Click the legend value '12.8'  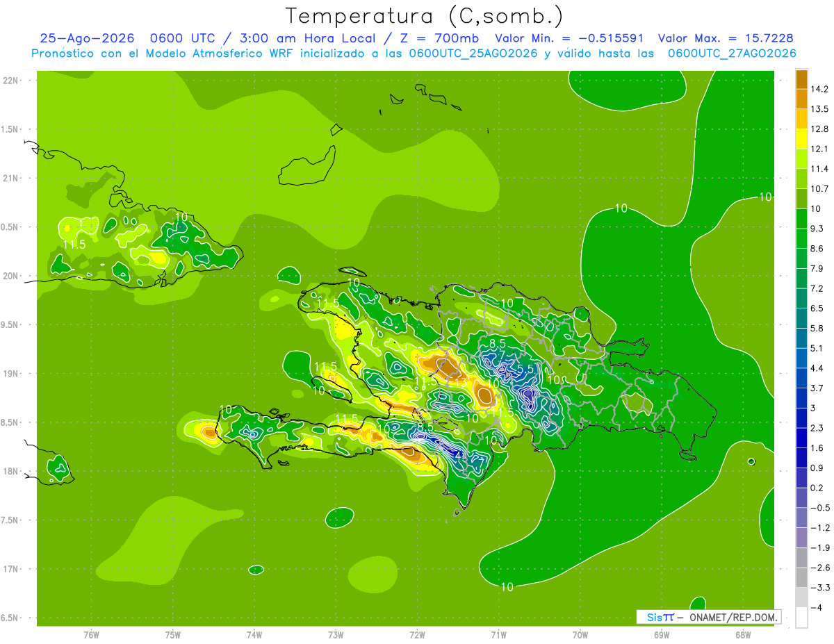(x=820, y=129)
